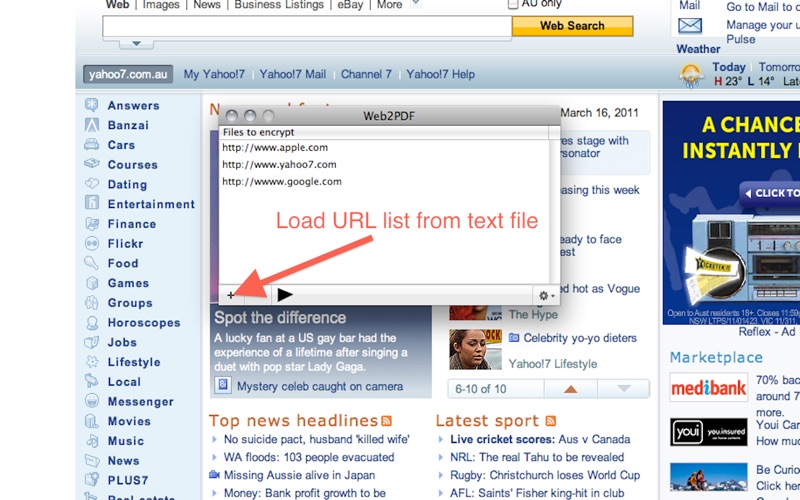Click the Jobs sidebar icon
800x500 pixels.
pyautogui.click(x=92, y=342)
